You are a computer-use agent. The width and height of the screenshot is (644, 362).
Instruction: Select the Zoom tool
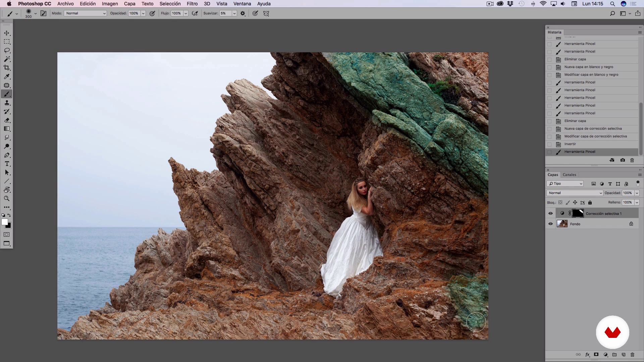pyautogui.click(x=7, y=199)
